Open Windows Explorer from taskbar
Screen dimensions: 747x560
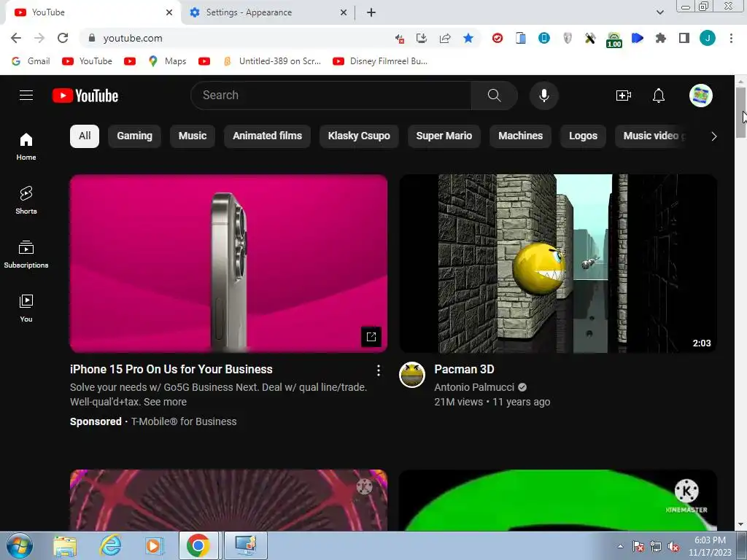point(65,545)
